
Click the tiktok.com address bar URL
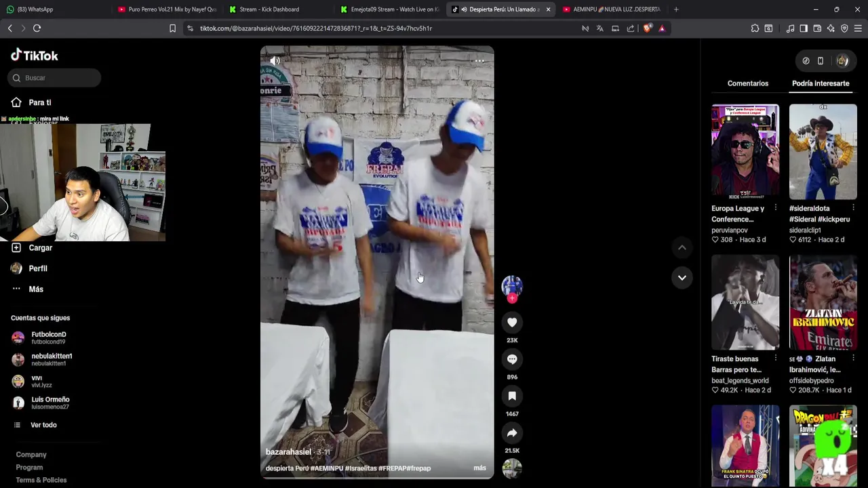coord(316,28)
